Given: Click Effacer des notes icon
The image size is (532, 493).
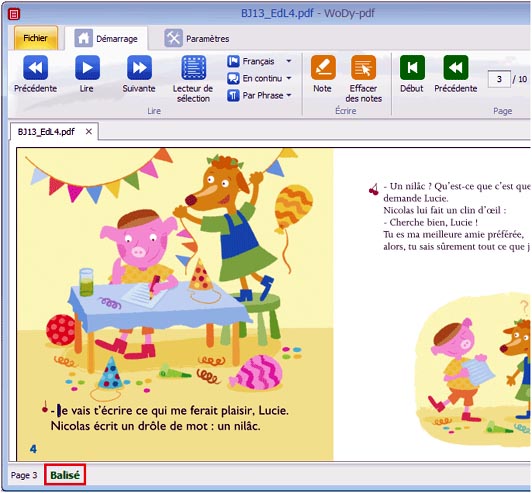Looking at the screenshot, I should coord(363,68).
